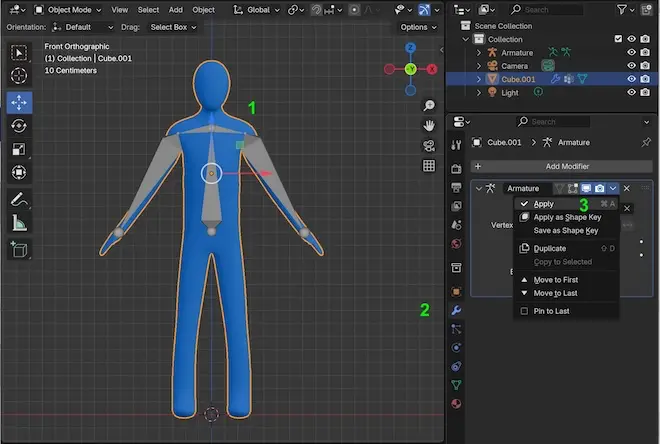
Task: Select the Scale tool
Action: (x=19, y=149)
